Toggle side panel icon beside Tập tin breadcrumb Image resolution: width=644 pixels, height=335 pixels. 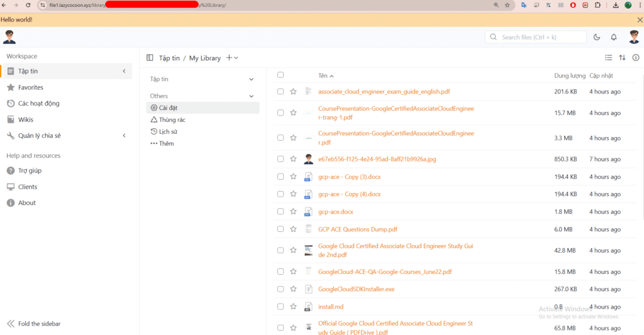150,58
